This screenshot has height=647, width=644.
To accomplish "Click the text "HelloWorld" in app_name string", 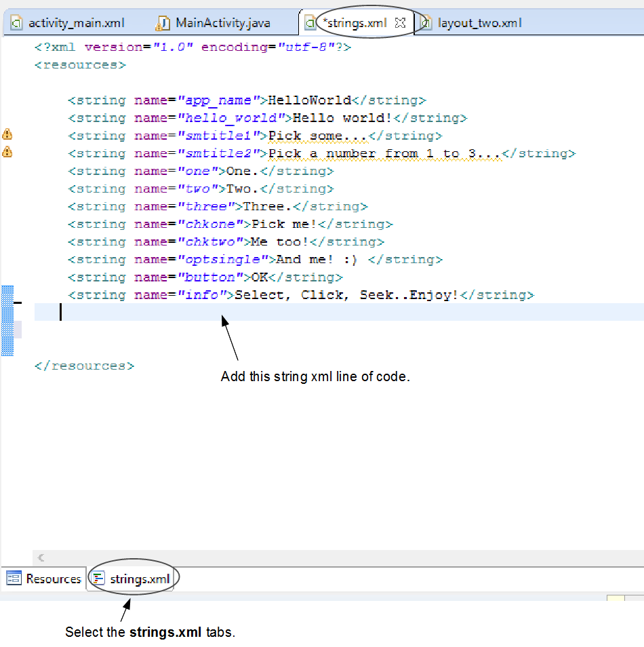I will (309, 100).
